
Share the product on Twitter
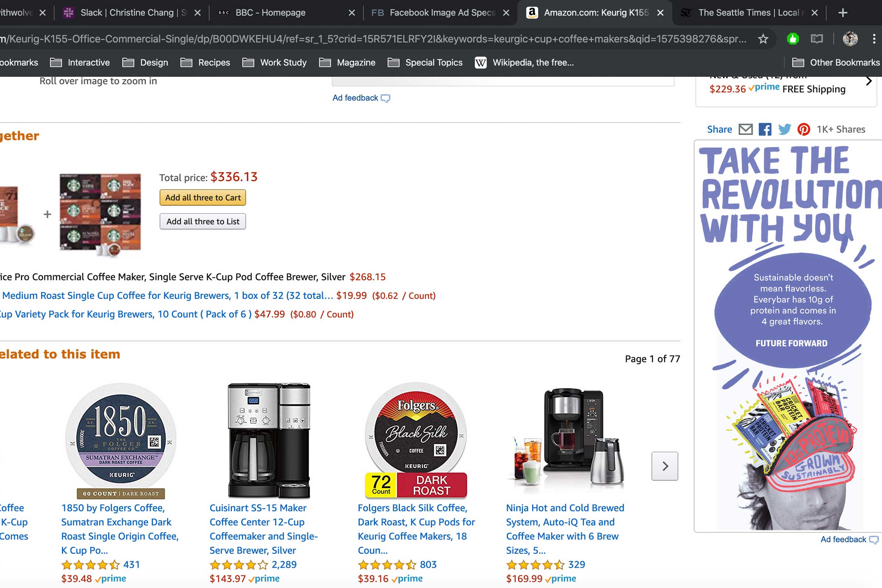tap(785, 129)
